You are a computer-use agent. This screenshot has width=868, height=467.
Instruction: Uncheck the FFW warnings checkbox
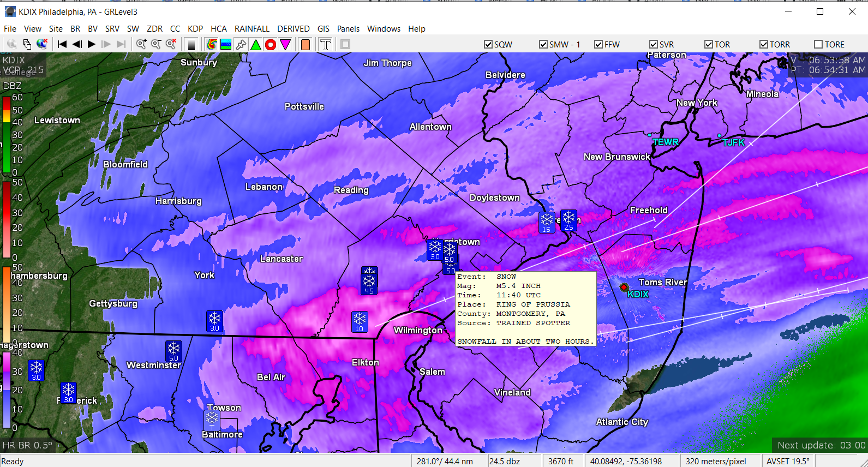(x=598, y=44)
